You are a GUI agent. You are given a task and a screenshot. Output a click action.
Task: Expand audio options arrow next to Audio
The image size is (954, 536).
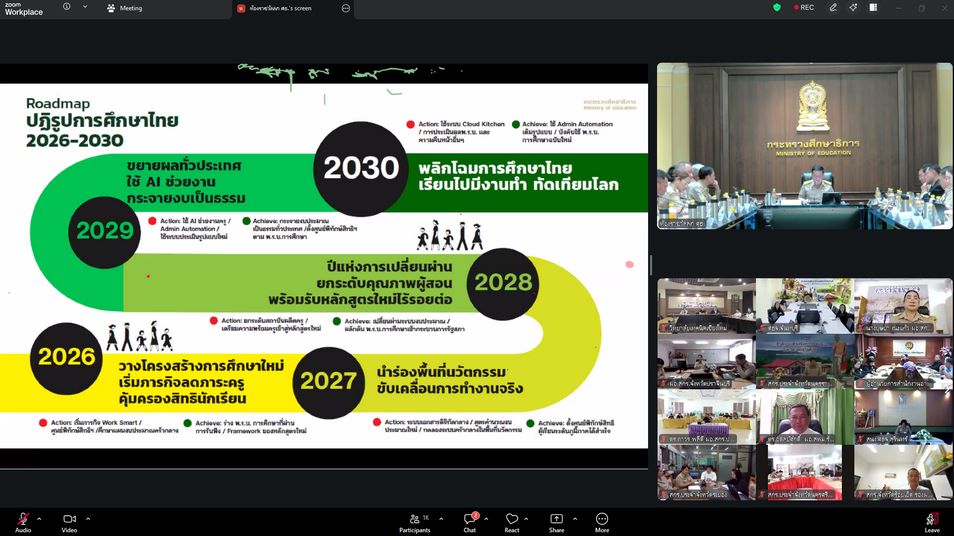pyautogui.click(x=39, y=519)
